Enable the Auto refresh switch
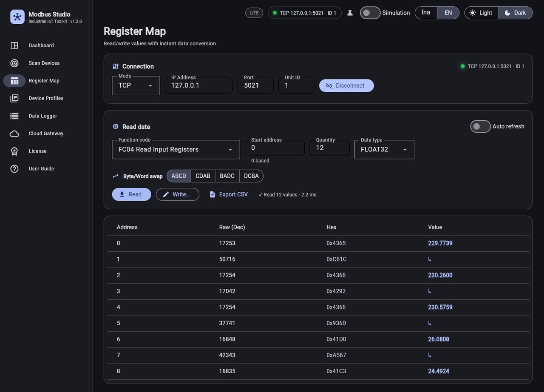This screenshot has height=392, width=544. (x=480, y=126)
